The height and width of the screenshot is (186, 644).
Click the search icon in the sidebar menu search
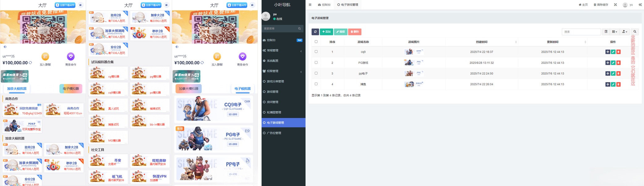point(299,29)
